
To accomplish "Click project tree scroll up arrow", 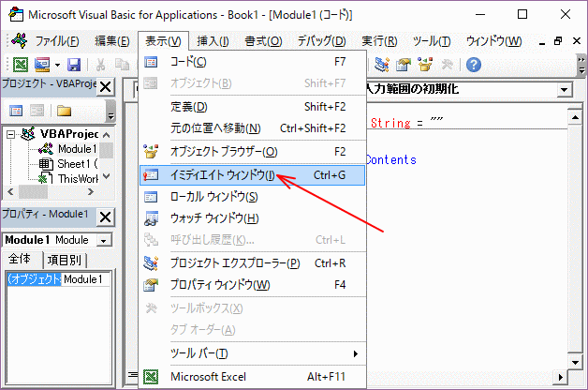I will click(x=106, y=134).
